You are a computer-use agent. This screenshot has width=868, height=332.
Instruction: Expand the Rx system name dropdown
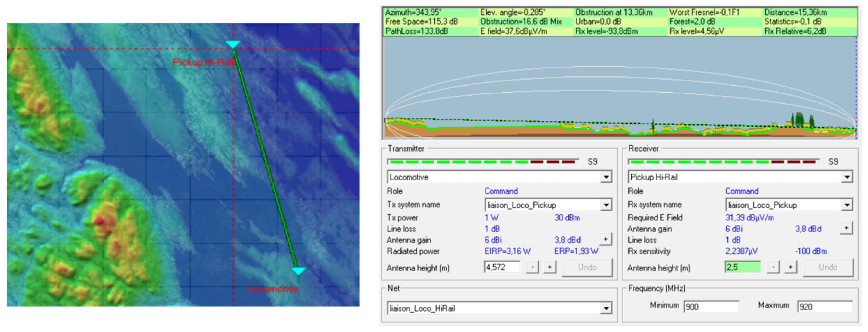(x=847, y=205)
